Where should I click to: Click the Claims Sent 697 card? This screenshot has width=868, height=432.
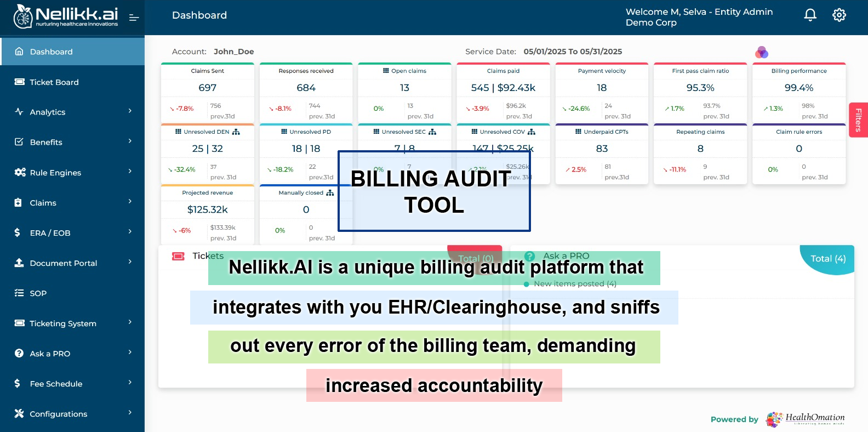pyautogui.click(x=207, y=88)
